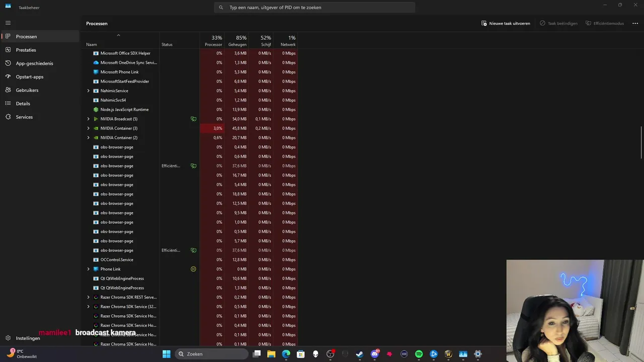Screen dimensions: 644x362
Task: Click efficiency leaf icon on NVIDIA Broadcast row
Action: coord(193,119)
